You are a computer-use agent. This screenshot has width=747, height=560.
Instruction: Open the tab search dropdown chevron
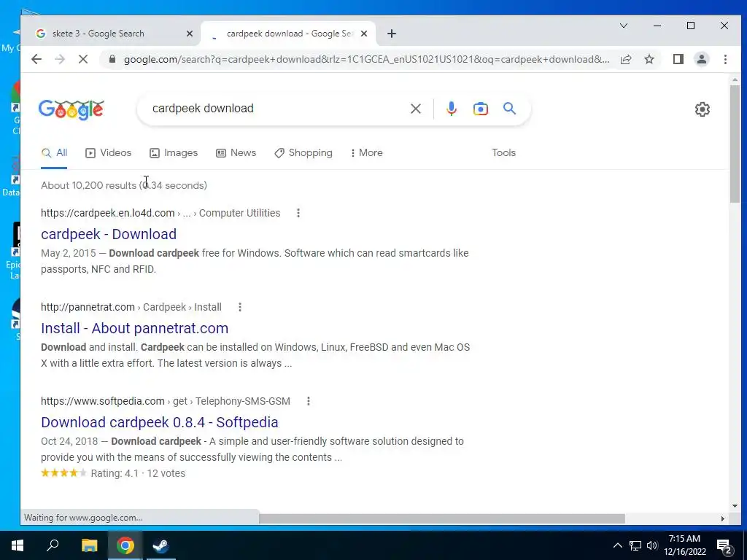(x=623, y=26)
